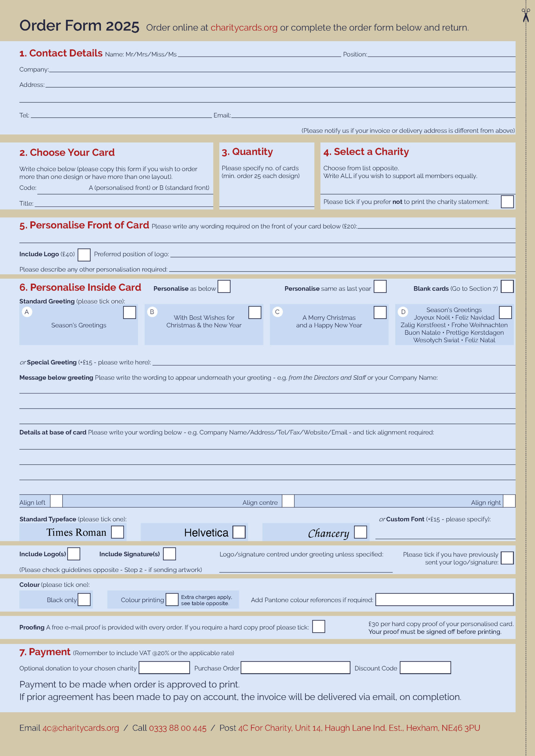The height and width of the screenshot is (756, 535).
Task: Click the Company field
Action: tap(282, 69)
